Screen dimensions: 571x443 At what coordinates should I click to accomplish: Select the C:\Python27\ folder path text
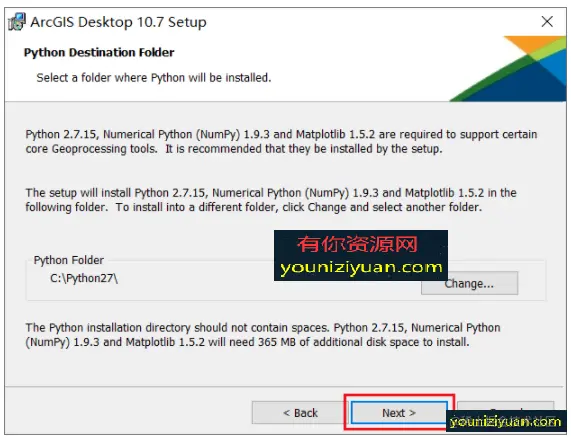tap(84, 278)
